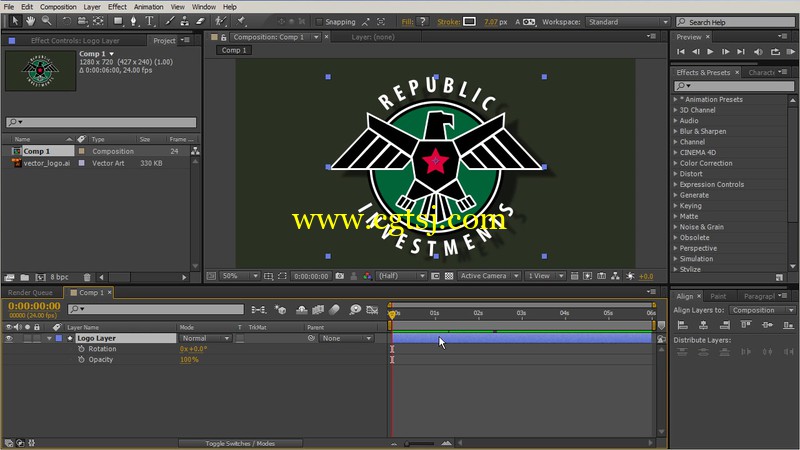Create a new folder in Project panel
Image resolution: width=800 pixels, height=450 pixels.
[x=24, y=277]
